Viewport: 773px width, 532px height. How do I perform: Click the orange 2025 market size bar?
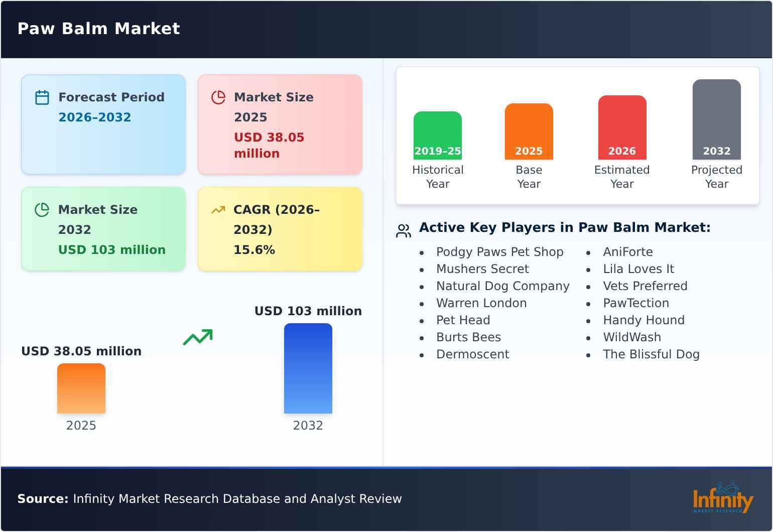[x=81, y=388]
